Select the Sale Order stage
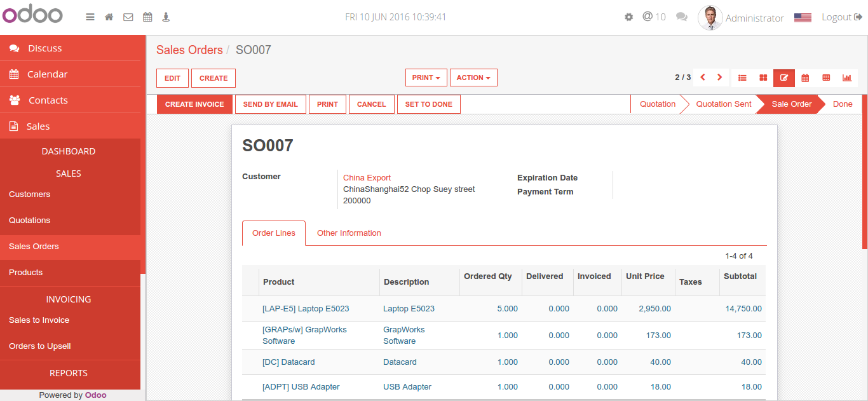The height and width of the screenshot is (401, 868). [x=792, y=104]
